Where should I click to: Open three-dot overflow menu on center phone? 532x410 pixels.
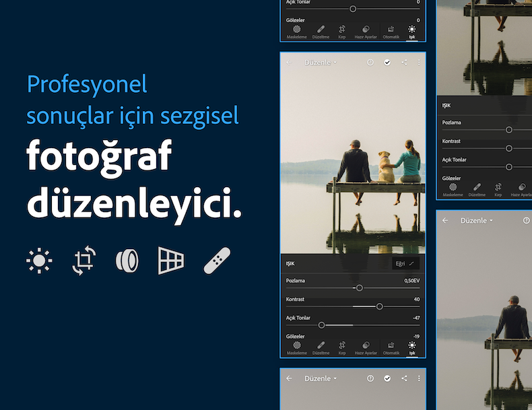(x=418, y=62)
